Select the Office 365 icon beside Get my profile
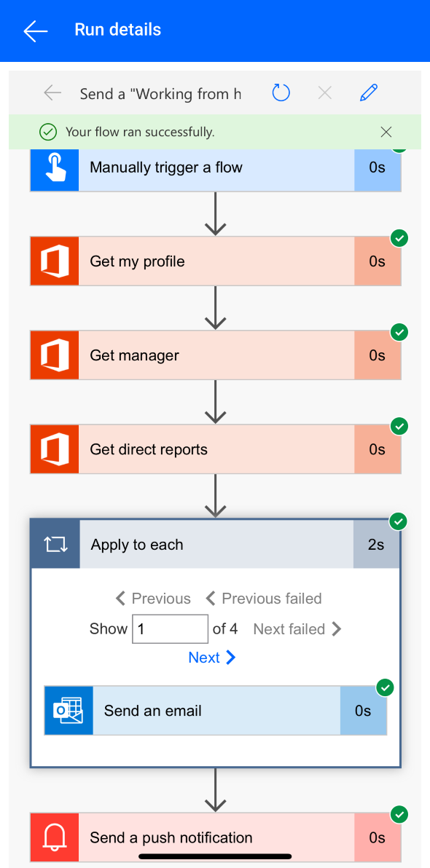Screen dimensions: 430x868 pos(54,261)
